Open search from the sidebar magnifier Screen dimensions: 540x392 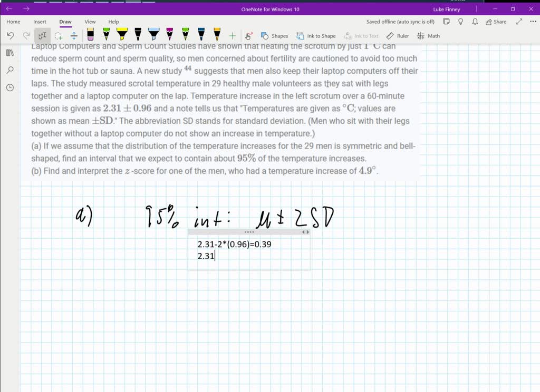(9, 70)
